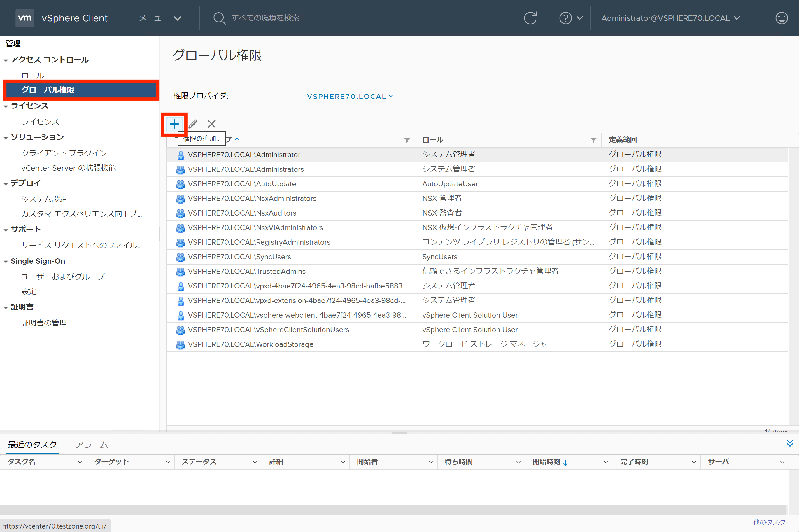The height and width of the screenshot is (532, 799).
Task: Open vCenter Server の拡張機能
Action: point(69,168)
